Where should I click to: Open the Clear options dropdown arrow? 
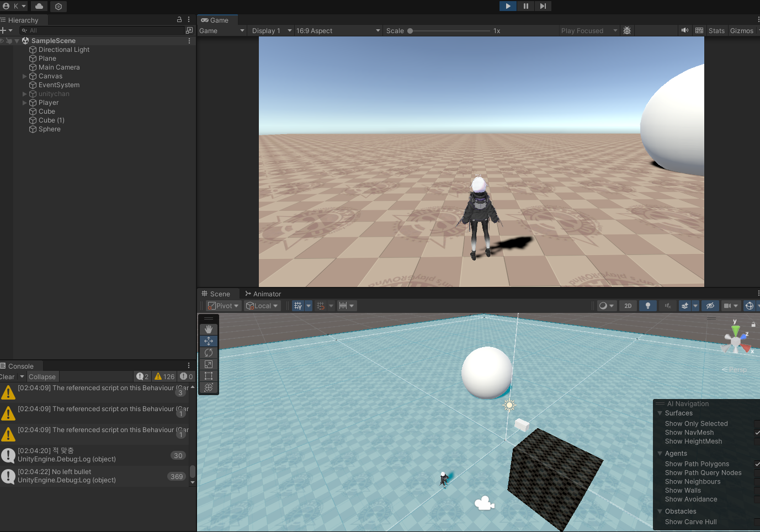[22, 377]
